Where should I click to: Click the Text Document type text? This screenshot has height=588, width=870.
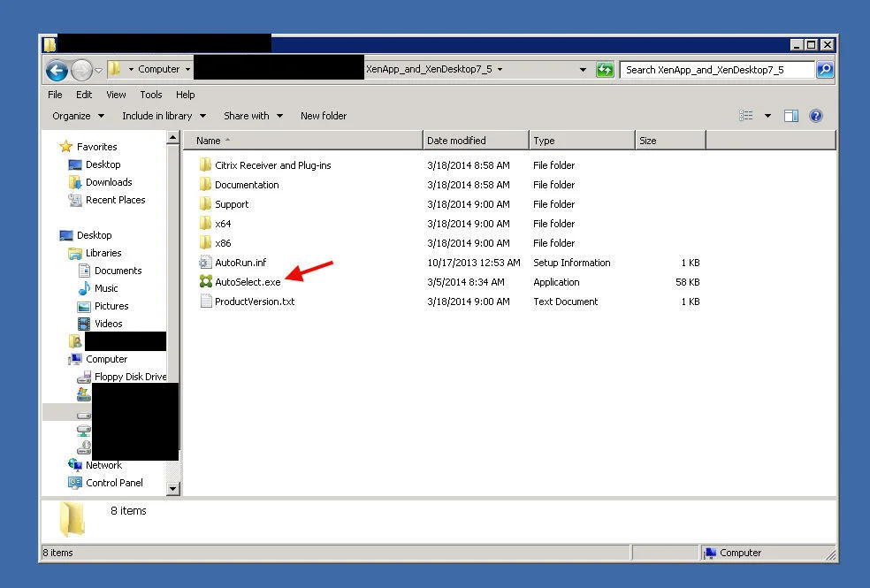pyautogui.click(x=565, y=302)
